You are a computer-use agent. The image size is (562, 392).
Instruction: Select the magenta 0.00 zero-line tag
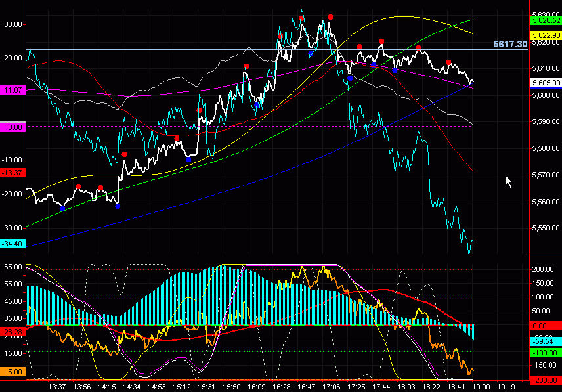click(x=13, y=127)
